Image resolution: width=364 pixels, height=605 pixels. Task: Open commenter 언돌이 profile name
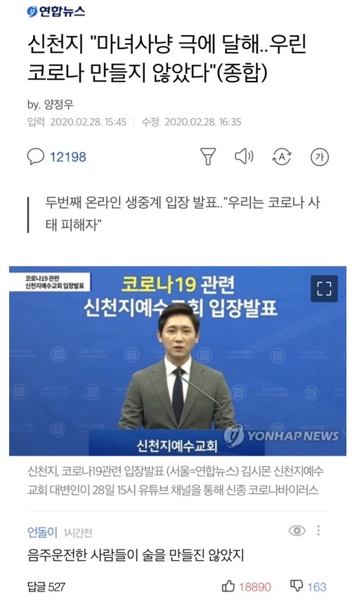point(42,532)
